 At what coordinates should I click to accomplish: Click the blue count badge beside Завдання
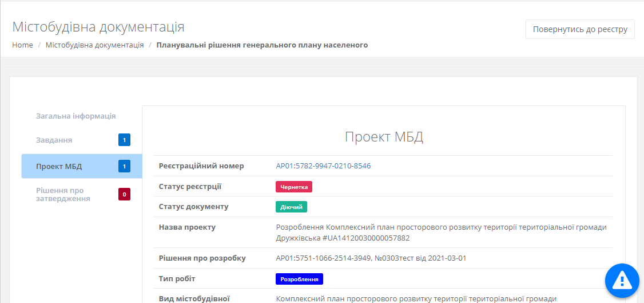point(124,140)
